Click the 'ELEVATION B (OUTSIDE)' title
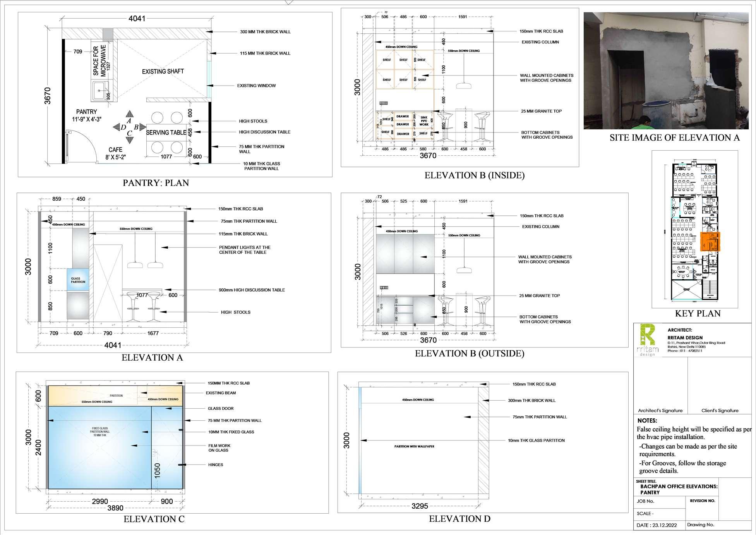The image size is (756, 535). (469, 353)
